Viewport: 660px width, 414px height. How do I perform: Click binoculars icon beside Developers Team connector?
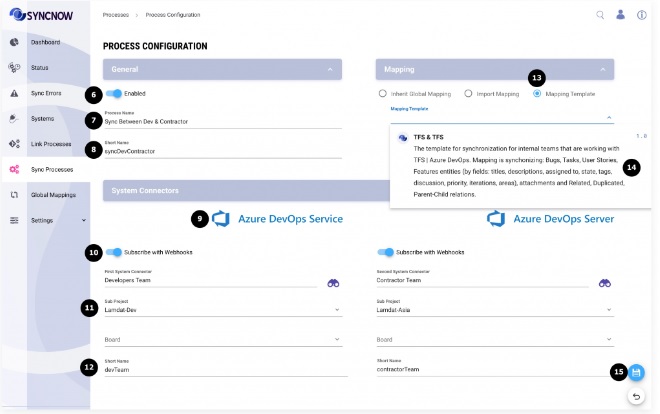pos(333,283)
